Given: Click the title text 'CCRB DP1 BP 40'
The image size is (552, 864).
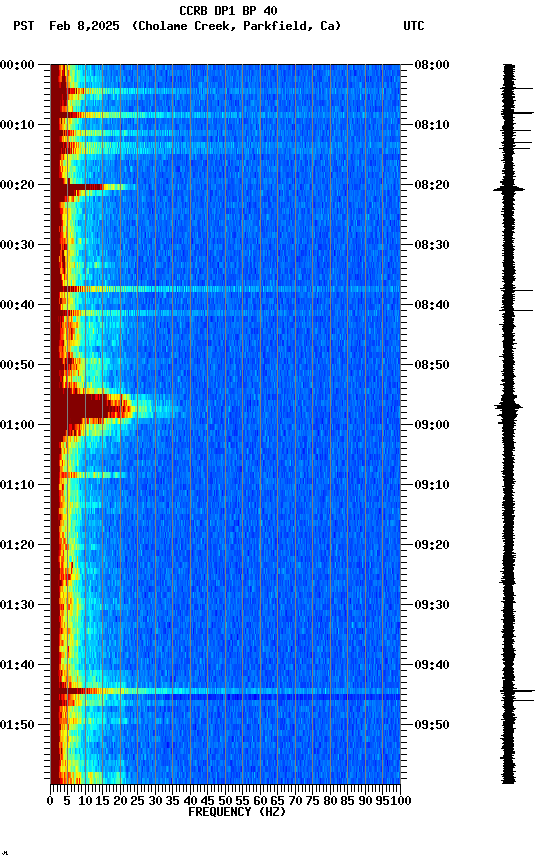Looking at the screenshot, I should point(228,10).
